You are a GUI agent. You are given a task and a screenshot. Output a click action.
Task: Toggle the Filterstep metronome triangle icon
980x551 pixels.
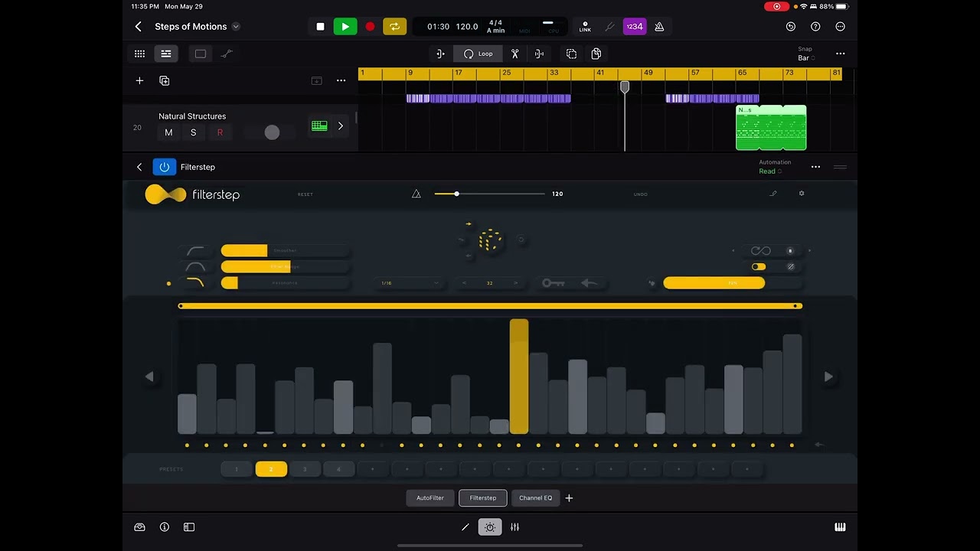click(x=416, y=194)
